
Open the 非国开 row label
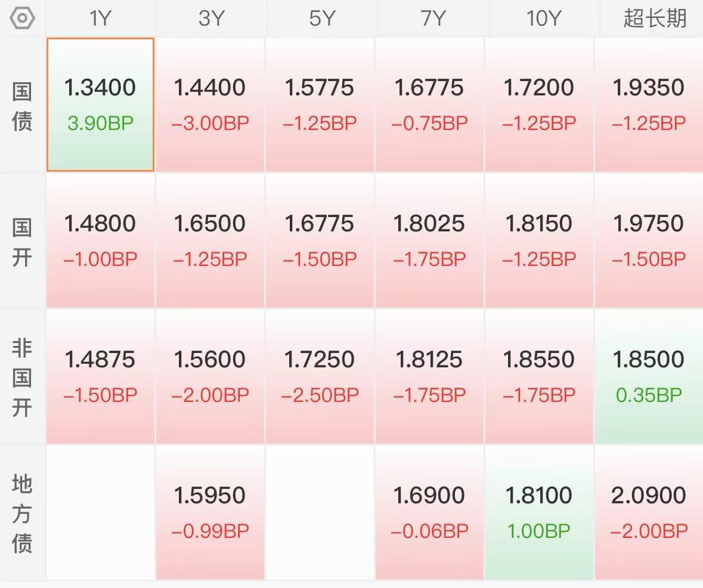(22, 377)
